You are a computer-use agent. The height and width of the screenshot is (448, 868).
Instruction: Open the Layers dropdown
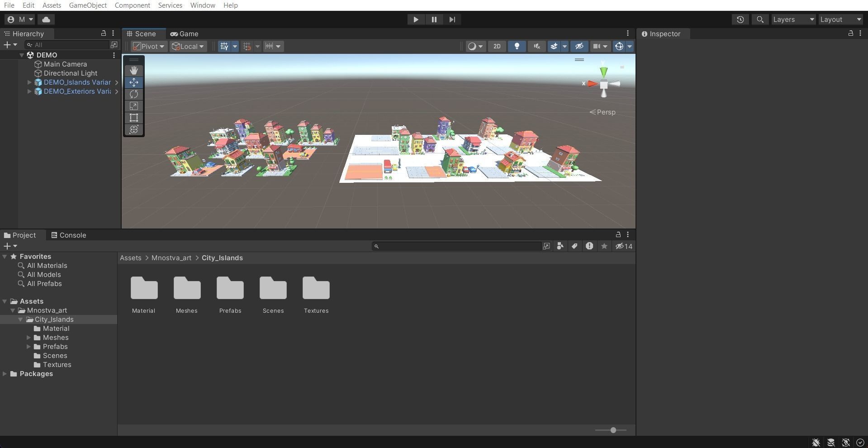coord(793,19)
